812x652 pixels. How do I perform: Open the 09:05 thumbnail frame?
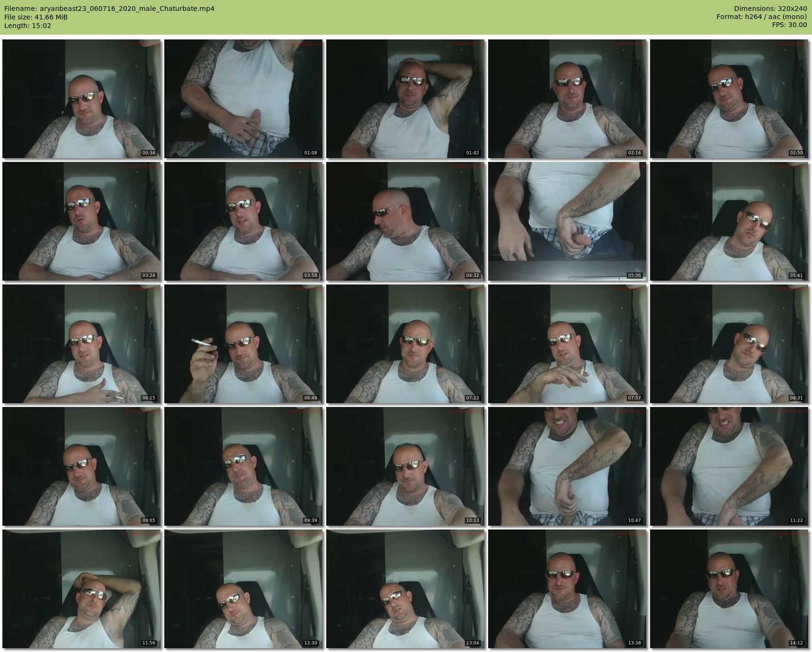click(x=81, y=466)
